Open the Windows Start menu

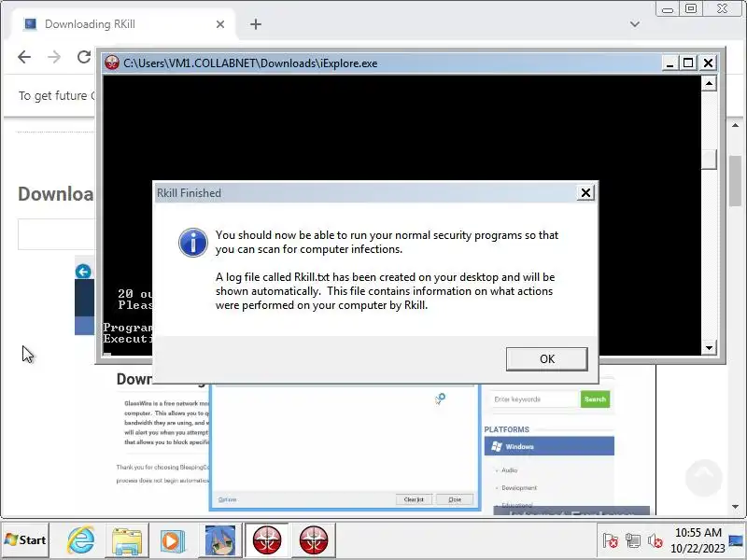(26, 540)
